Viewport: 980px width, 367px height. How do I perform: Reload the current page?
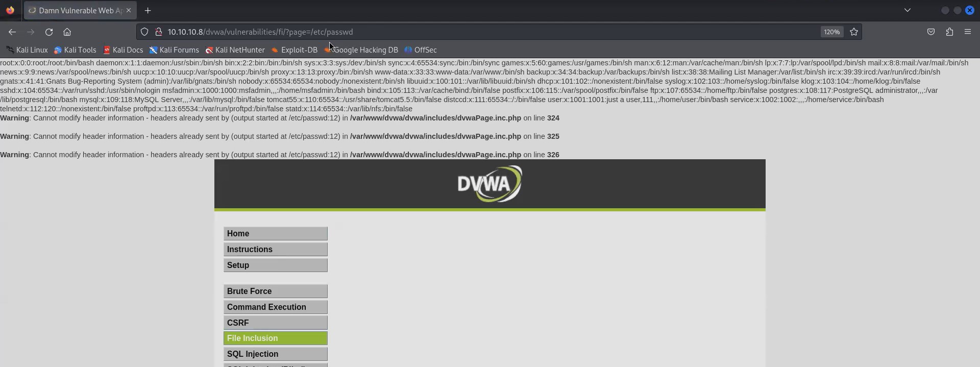click(x=49, y=32)
